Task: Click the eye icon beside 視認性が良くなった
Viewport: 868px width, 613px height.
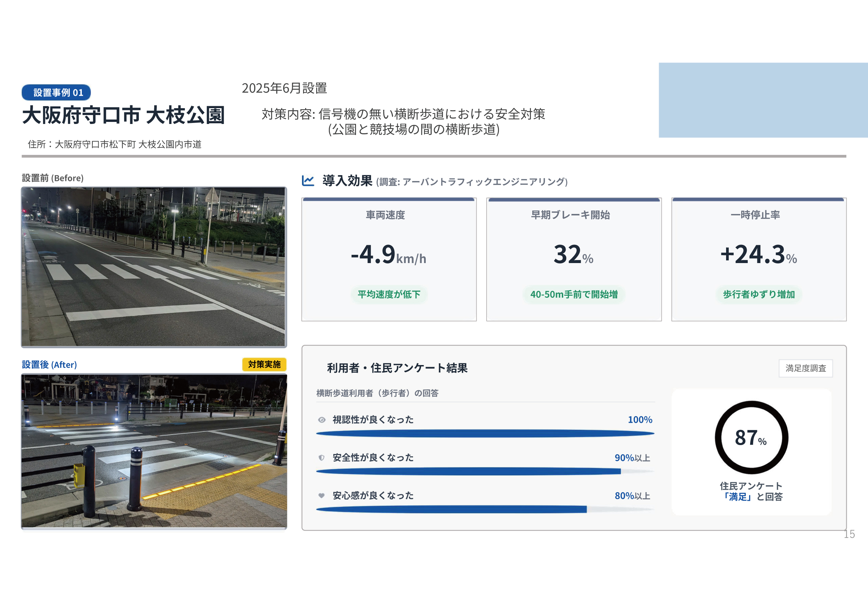Action: (322, 420)
